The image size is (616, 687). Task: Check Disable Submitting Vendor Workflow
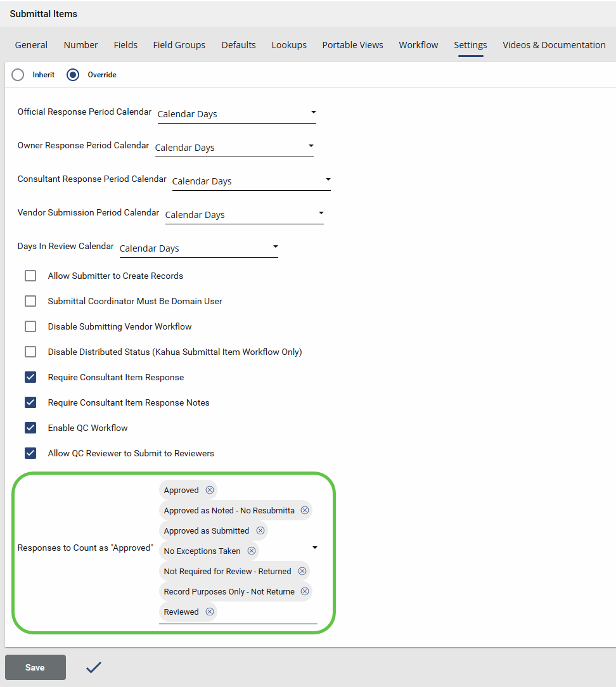(30, 326)
